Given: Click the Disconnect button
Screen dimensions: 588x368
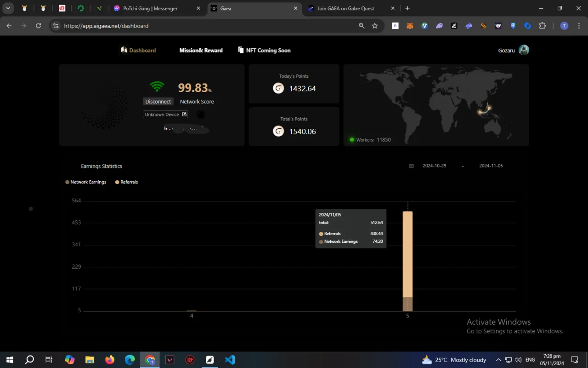Looking at the screenshot, I should coord(158,102).
